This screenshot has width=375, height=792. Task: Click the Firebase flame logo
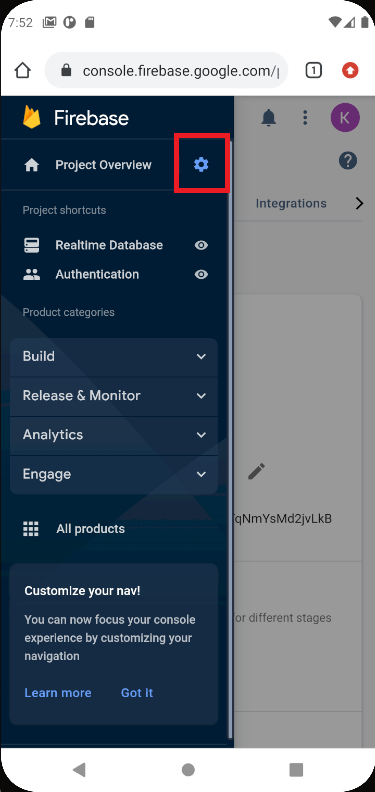(31, 117)
